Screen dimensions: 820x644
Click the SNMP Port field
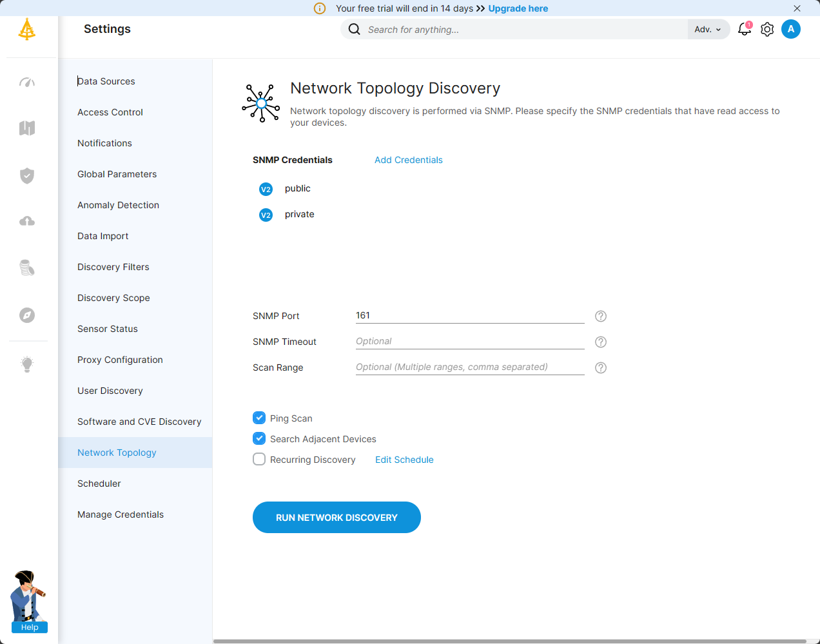(470, 315)
